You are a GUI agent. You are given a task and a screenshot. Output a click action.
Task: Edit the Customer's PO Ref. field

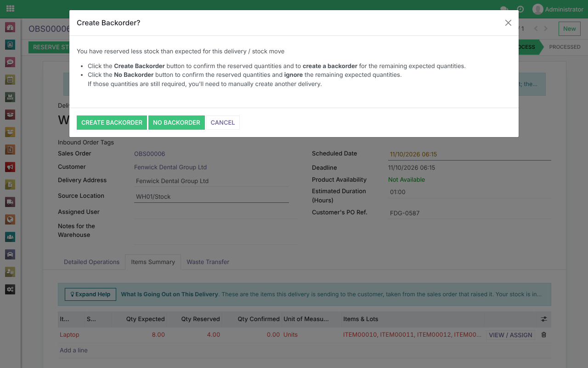coord(469,213)
